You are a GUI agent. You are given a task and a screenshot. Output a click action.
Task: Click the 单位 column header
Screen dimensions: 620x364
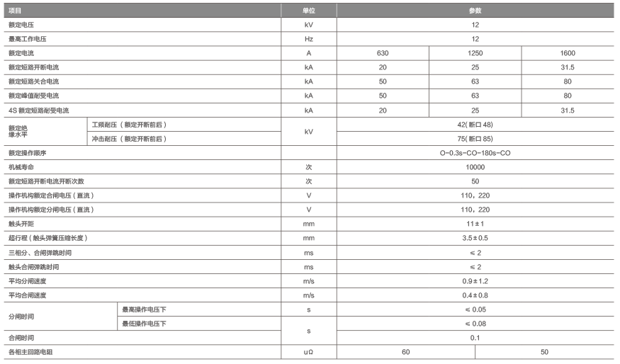click(x=309, y=11)
